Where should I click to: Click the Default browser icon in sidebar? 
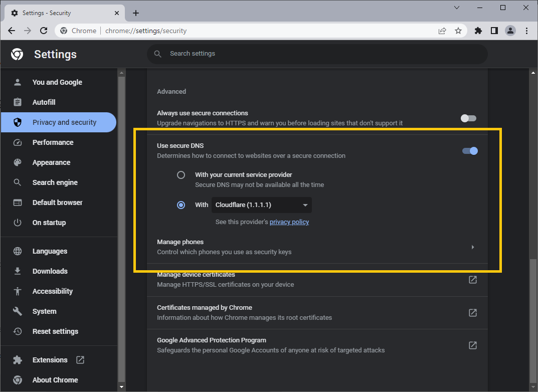[x=18, y=203]
